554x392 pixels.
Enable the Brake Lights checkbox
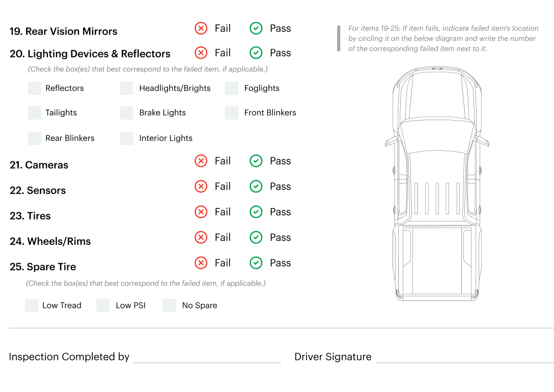click(x=126, y=113)
